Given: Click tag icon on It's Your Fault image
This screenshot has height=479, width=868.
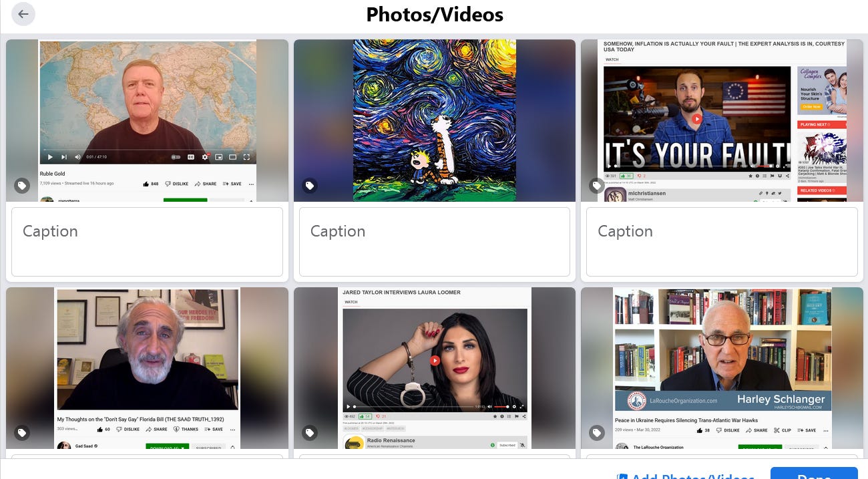Looking at the screenshot, I should point(597,186).
